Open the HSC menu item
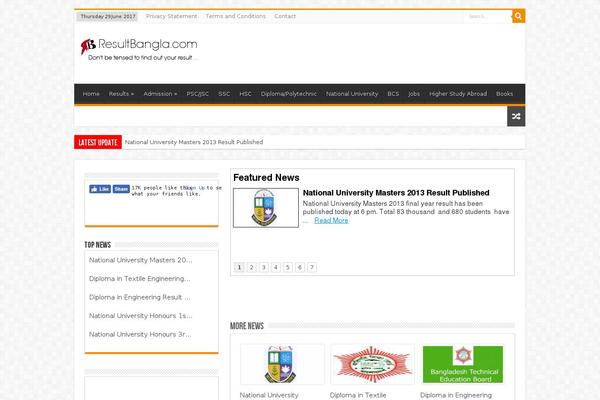Viewport: 600px width, 400px height. click(245, 94)
